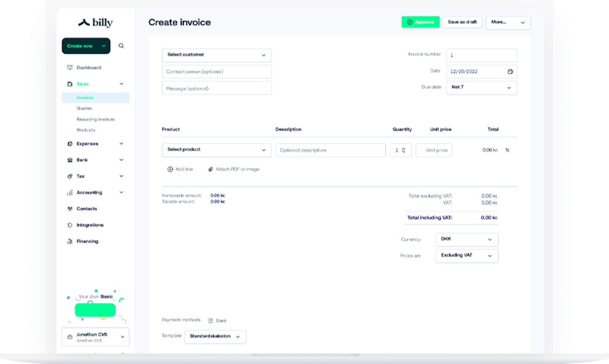609x364 pixels.
Task: Open the Prices are Excluding VAT dropdown
Action: click(467, 256)
